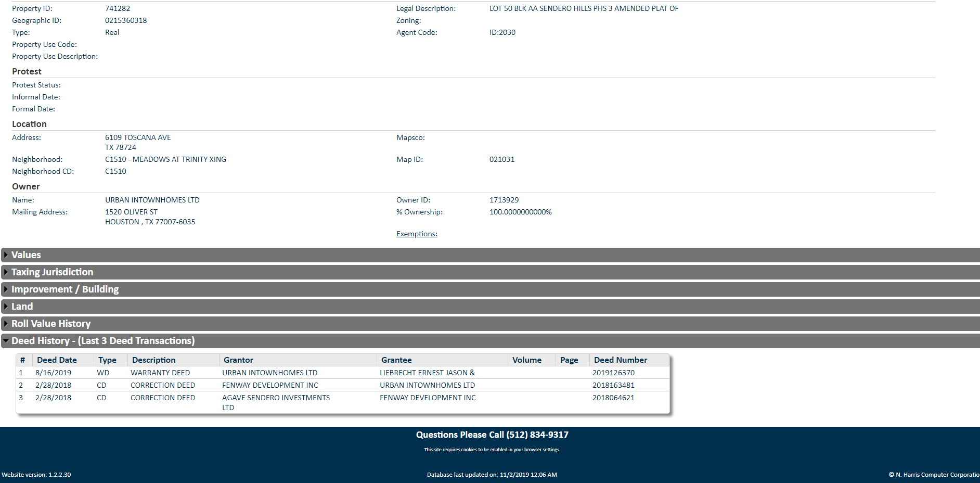The image size is (980, 483).
Task: Click the Owner section heading
Action: pos(25,187)
